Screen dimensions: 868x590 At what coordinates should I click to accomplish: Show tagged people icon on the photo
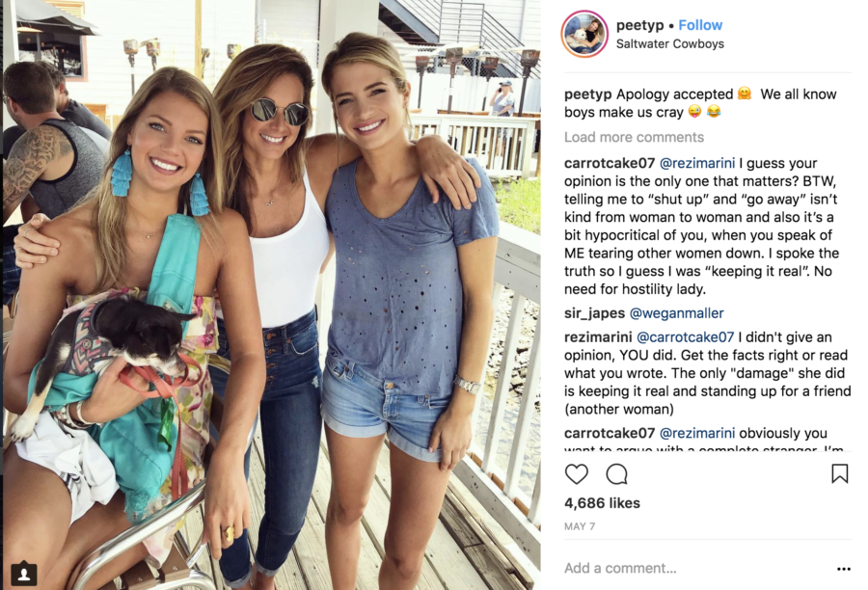pyautogui.click(x=24, y=574)
